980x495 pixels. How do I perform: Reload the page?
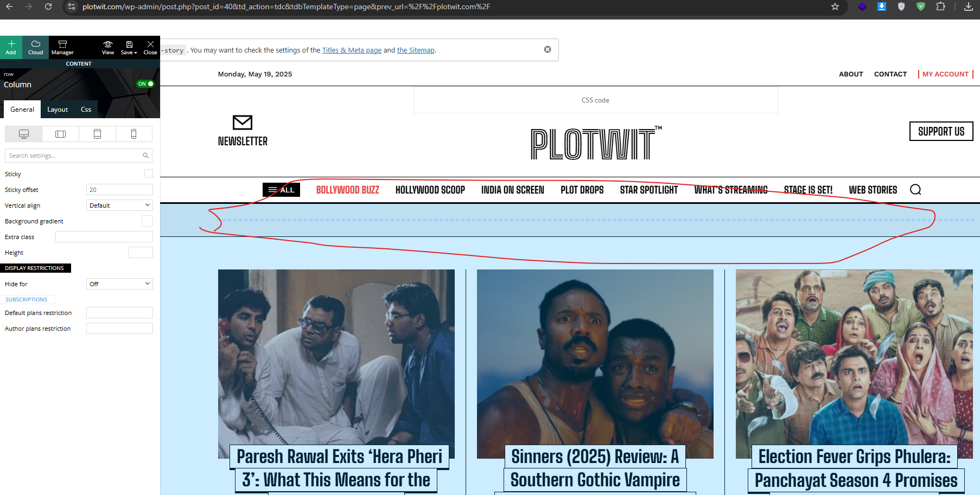point(48,7)
